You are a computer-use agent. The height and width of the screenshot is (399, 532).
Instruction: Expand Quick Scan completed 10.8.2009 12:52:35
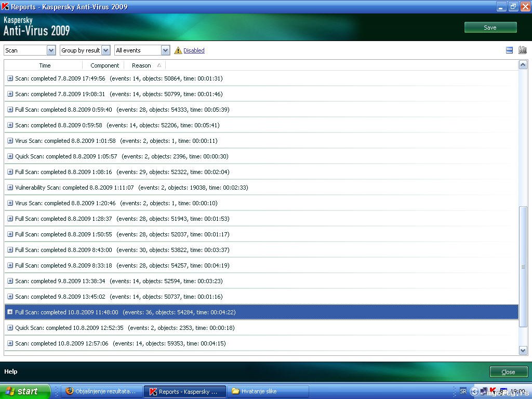[x=10, y=328]
